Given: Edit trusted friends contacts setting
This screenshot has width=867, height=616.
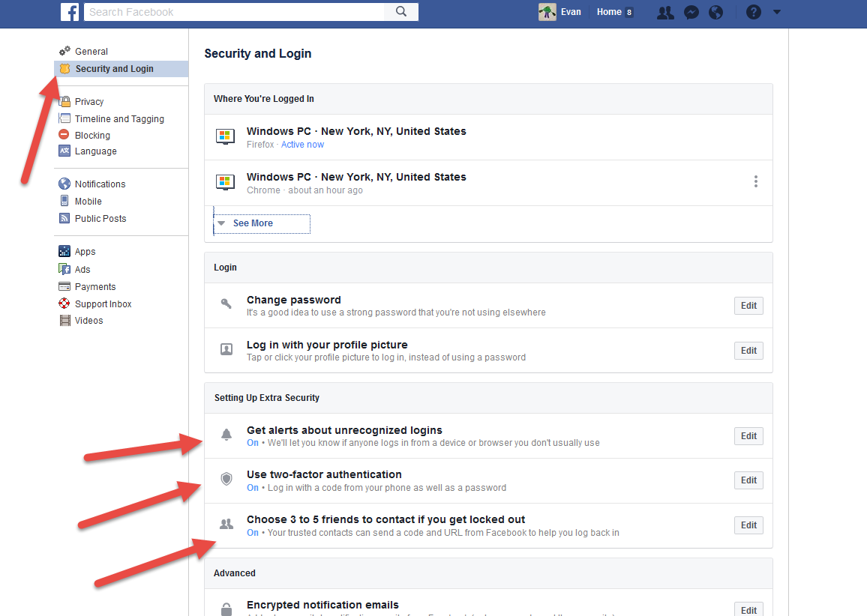Looking at the screenshot, I should pos(748,525).
